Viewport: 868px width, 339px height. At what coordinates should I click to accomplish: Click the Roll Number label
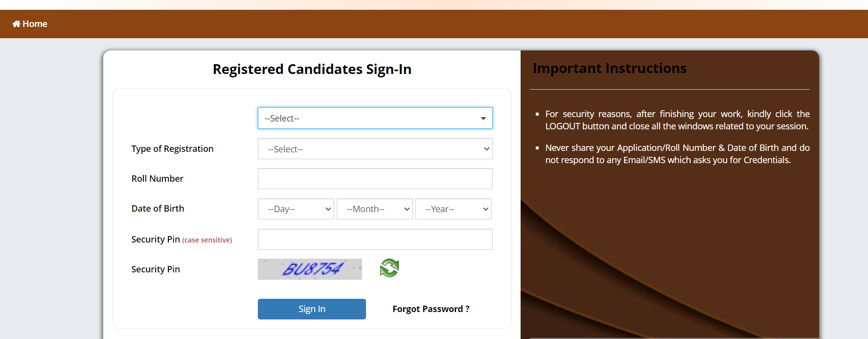pos(157,179)
